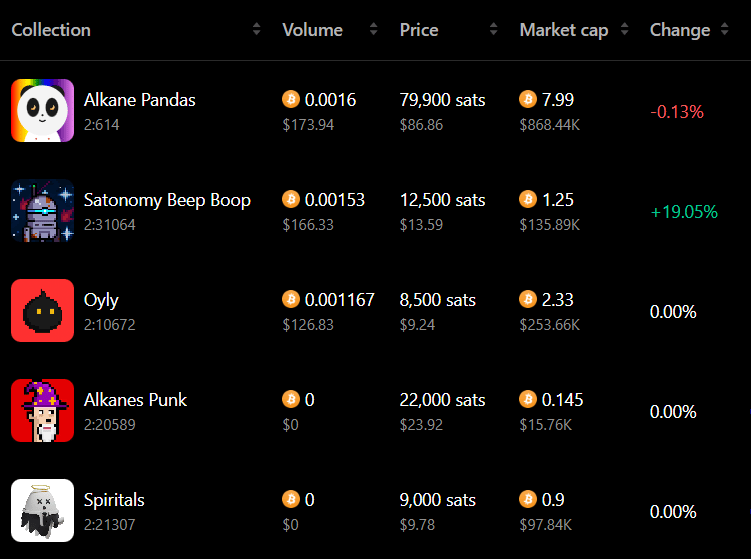Open the Spiritals collection name
This screenshot has width=751, height=559.
pos(114,500)
